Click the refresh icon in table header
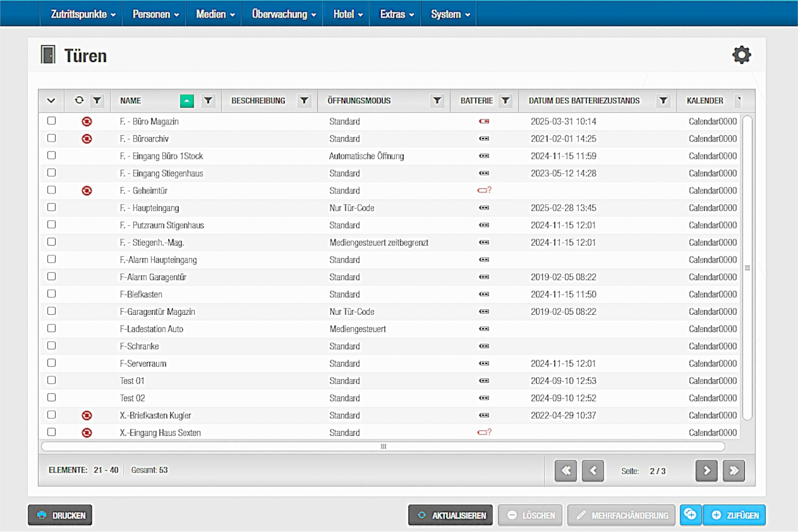Image resolution: width=798 pixels, height=532 pixels. click(79, 100)
